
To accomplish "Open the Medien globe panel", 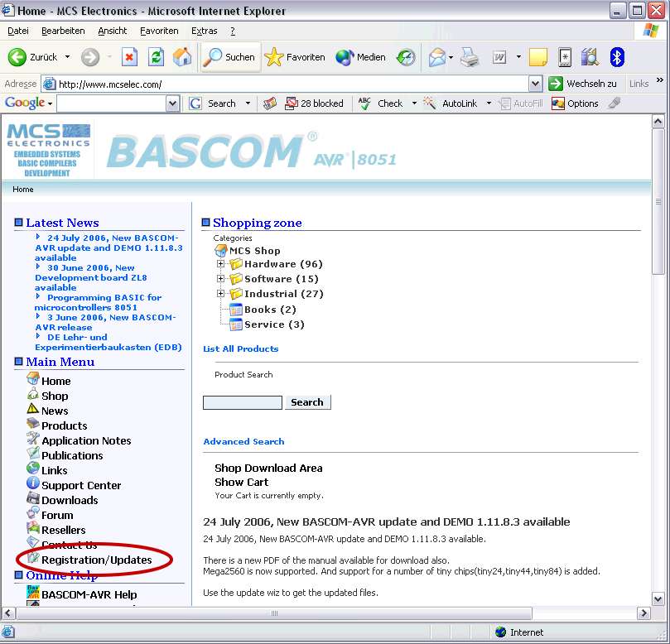I will coord(360,57).
